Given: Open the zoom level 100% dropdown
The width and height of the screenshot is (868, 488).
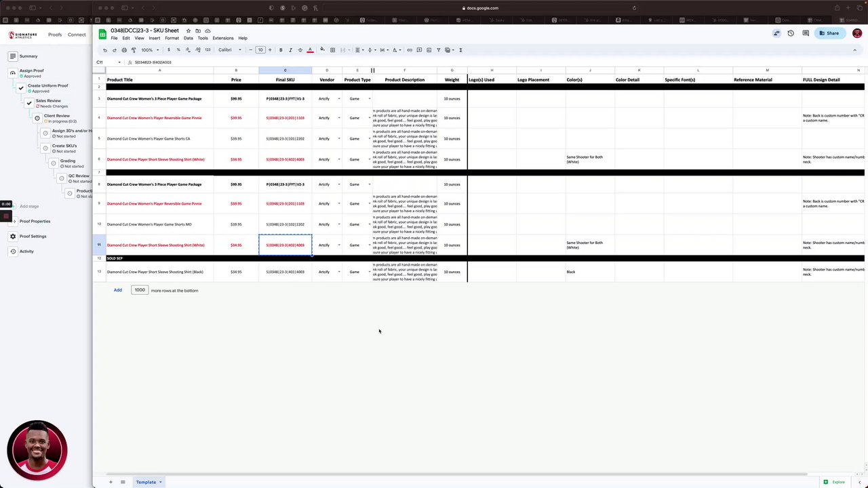Looking at the screenshot, I should point(150,49).
